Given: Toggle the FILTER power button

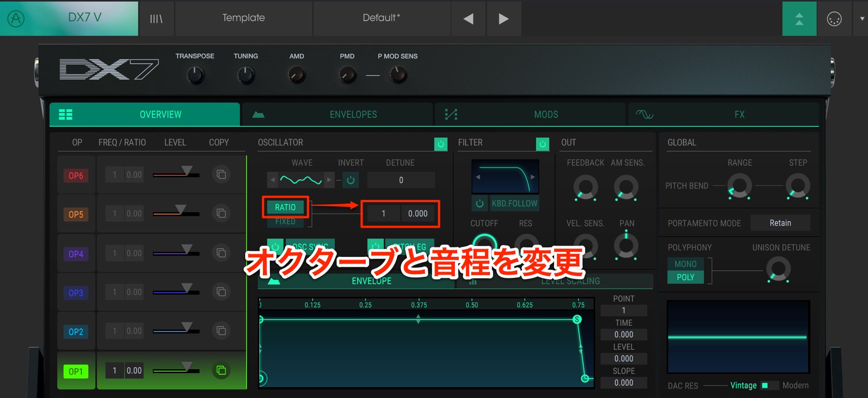Looking at the screenshot, I should coord(542,144).
